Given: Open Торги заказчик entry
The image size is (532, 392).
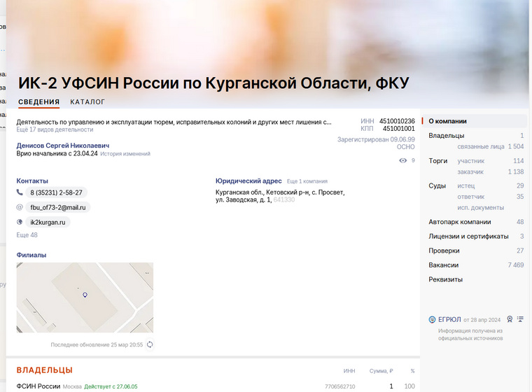Looking at the screenshot, I should click(x=490, y=171).
